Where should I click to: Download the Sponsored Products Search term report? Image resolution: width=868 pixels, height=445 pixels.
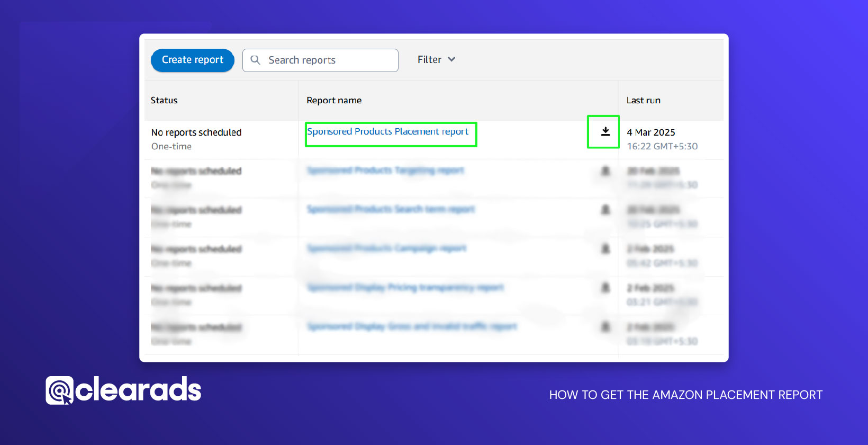pyautogui.click(x=605, y=210)
